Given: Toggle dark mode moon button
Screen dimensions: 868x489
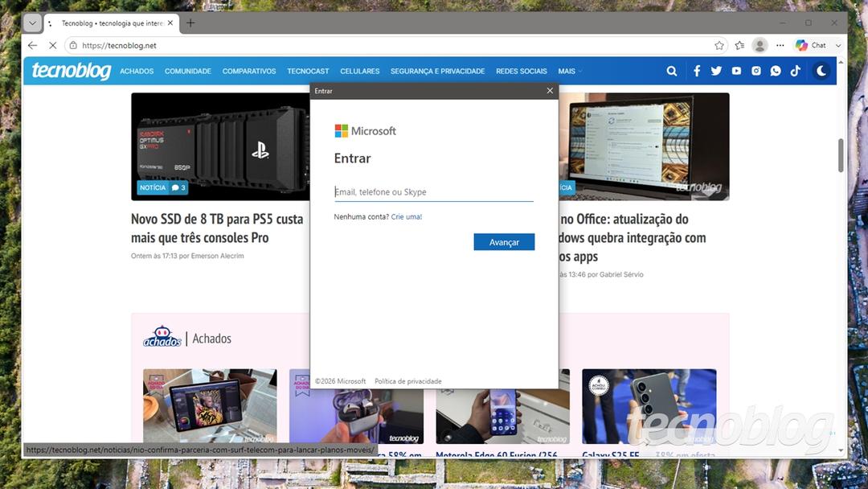Looking at the screenshot, I should pyautogui.click(x=821, y=71).
